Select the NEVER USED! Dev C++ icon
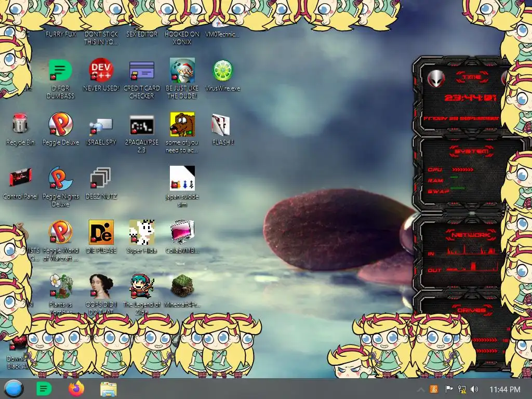 click(x=101, y=71)
